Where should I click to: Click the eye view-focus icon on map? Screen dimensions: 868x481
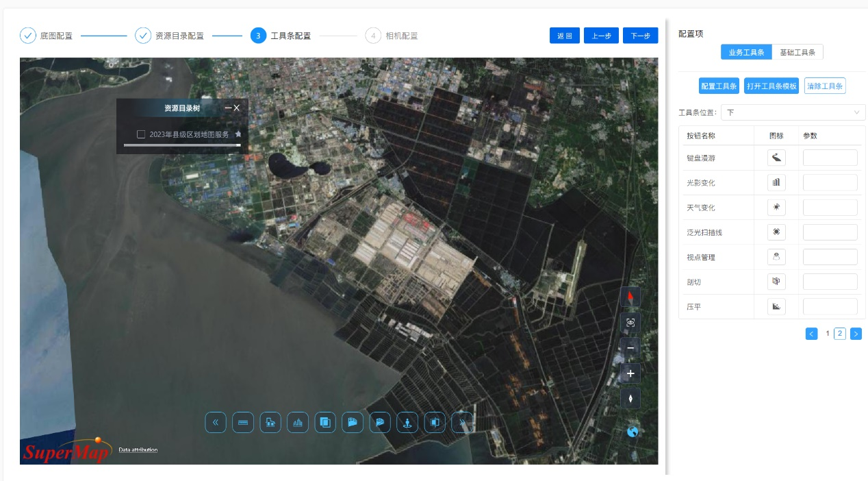click(630, 322)
